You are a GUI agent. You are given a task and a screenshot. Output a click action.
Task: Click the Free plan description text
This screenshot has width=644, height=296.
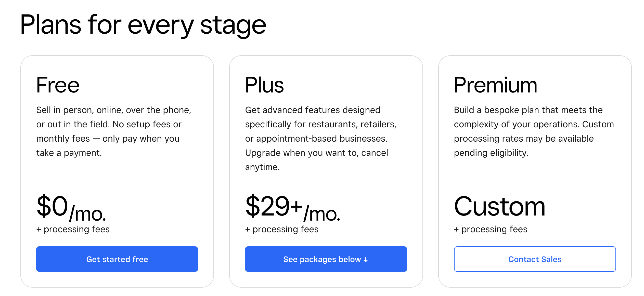pyautogui.click(x=114, y=131)
